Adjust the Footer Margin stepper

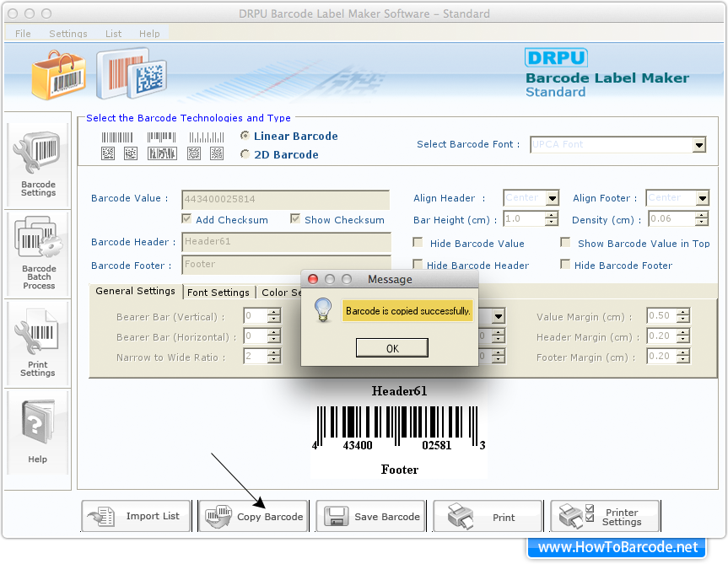[683, 357]
